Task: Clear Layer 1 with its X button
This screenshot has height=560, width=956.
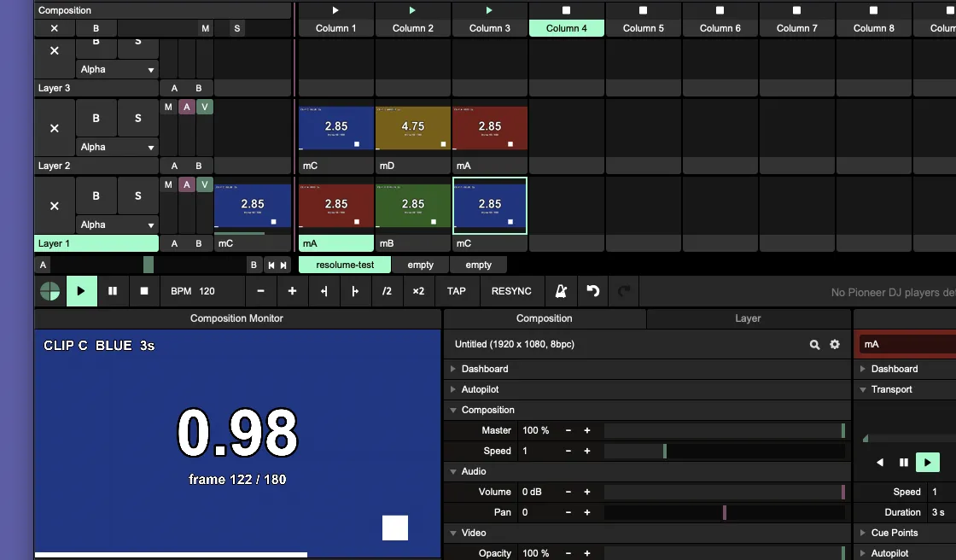Action: (55, 207)
